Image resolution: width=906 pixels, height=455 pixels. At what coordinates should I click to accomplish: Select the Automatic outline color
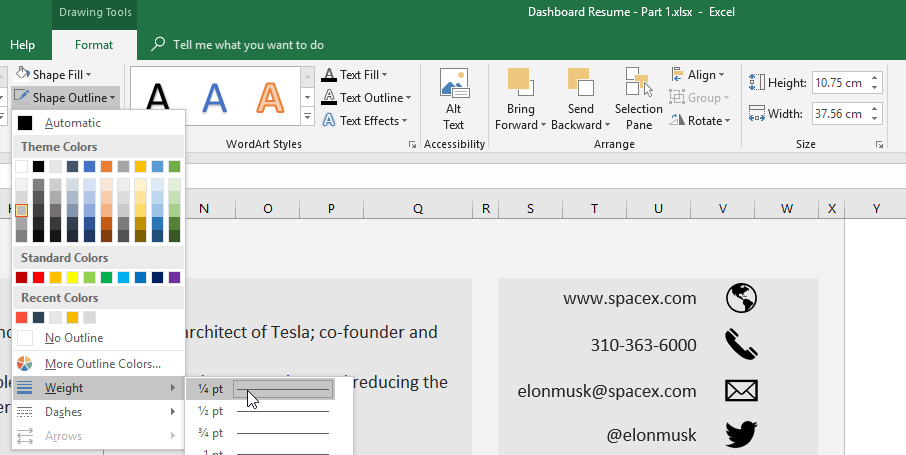pyautogui.click(x=98, y=123)
